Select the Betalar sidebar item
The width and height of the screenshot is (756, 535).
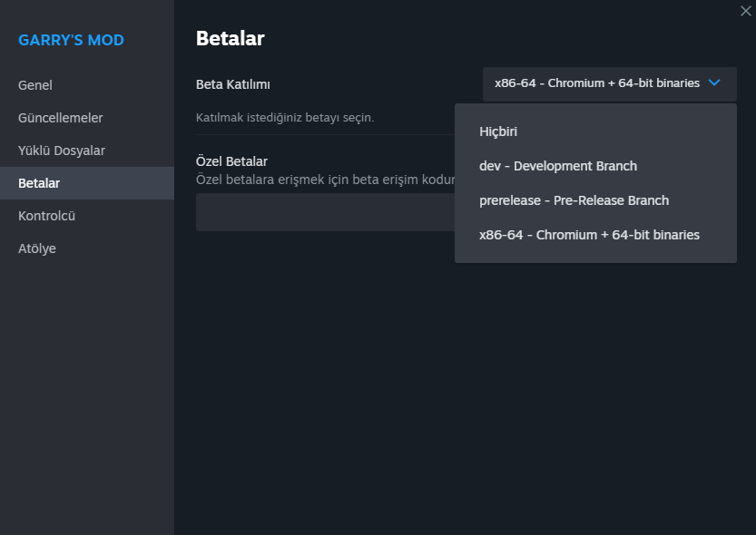[x=39, y=183]
